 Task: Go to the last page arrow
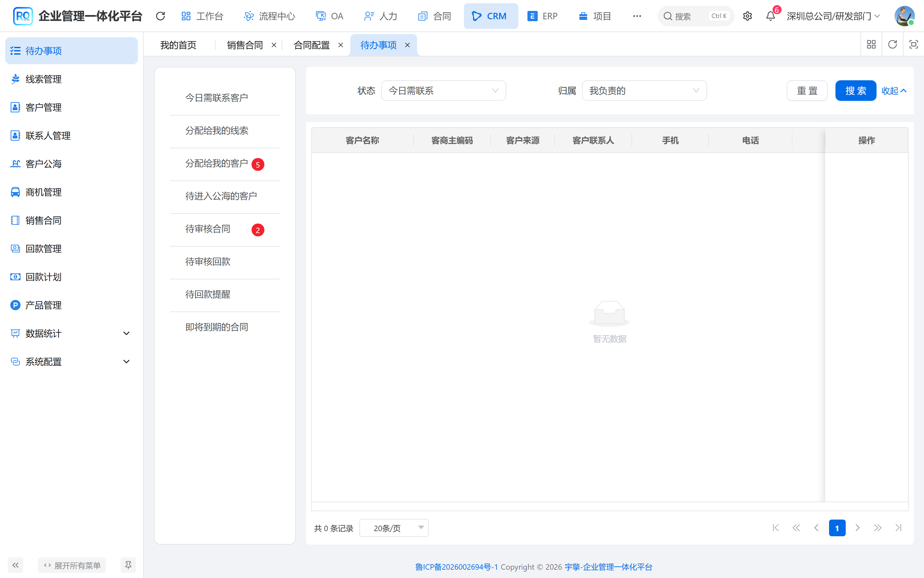898,528
